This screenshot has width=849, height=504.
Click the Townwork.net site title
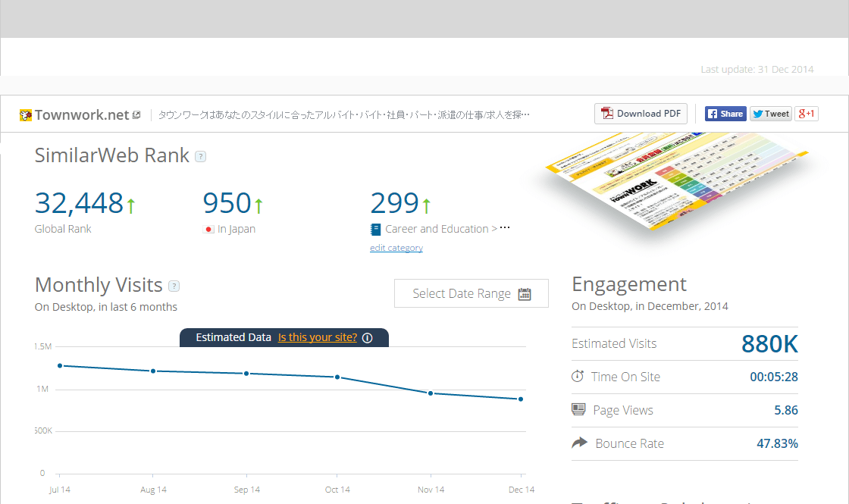click(x=82, y=114)
